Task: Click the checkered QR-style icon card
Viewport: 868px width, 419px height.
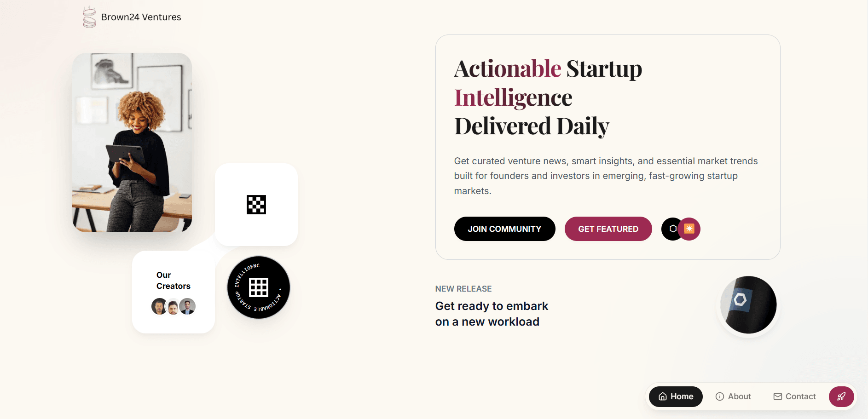Action: click(256, 205)
